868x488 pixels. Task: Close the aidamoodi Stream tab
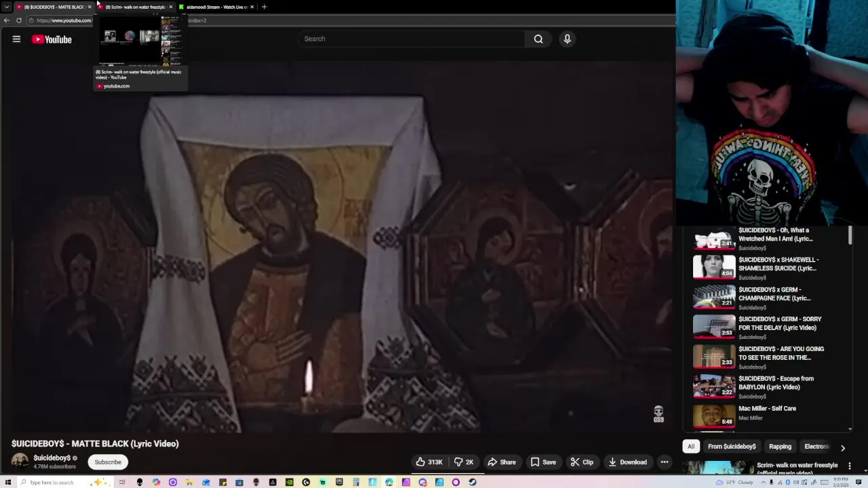(252, 7)
